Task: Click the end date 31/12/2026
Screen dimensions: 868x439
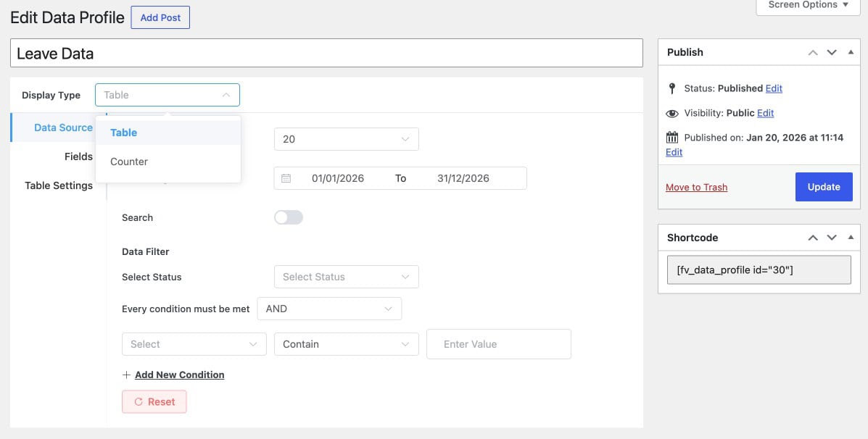Action: (x=463, y=178)
